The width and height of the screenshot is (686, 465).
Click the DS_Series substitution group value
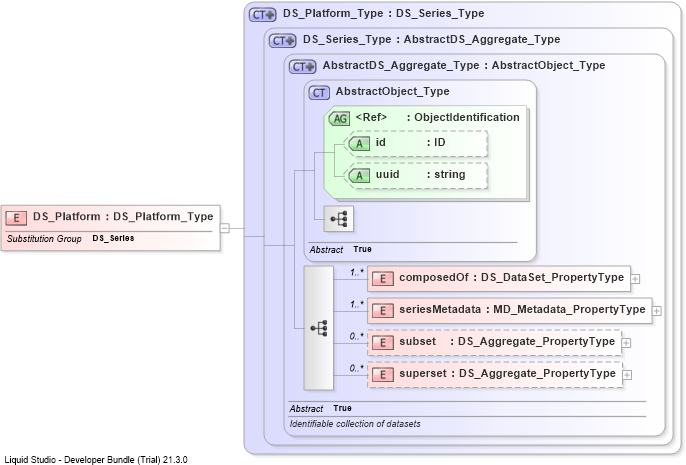(x=113, y=238)
